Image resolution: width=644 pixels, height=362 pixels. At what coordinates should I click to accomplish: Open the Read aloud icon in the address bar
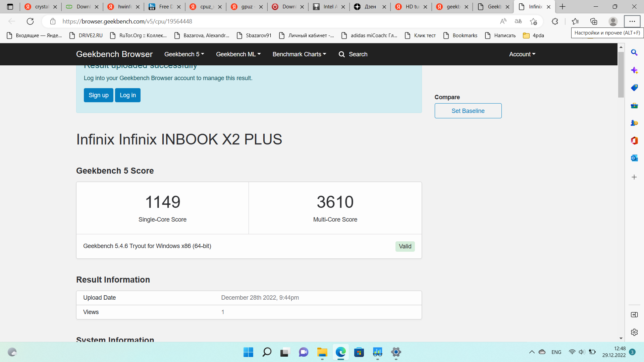tap(503, 21)
